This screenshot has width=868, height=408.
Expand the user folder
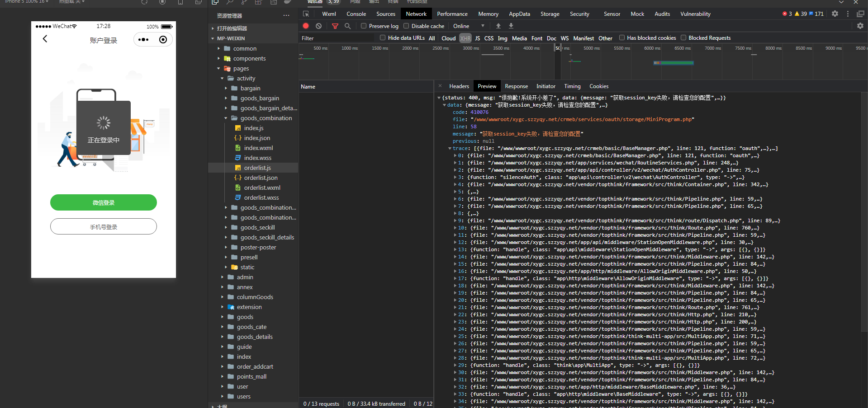(222, 387)
